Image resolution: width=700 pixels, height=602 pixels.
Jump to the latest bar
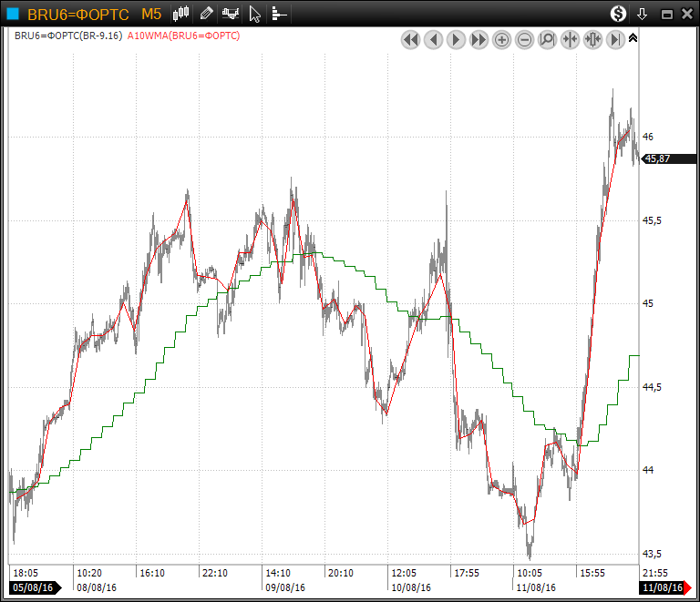[615, 40]
